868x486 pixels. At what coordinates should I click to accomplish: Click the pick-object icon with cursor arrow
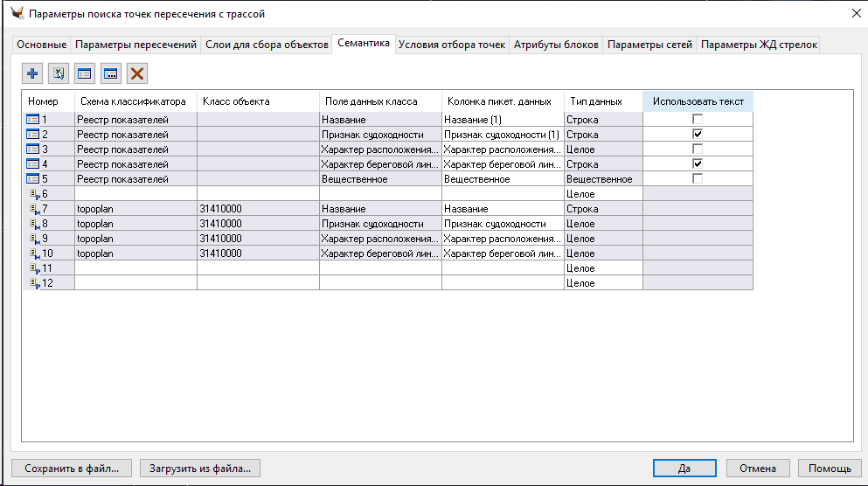[58, 73]
